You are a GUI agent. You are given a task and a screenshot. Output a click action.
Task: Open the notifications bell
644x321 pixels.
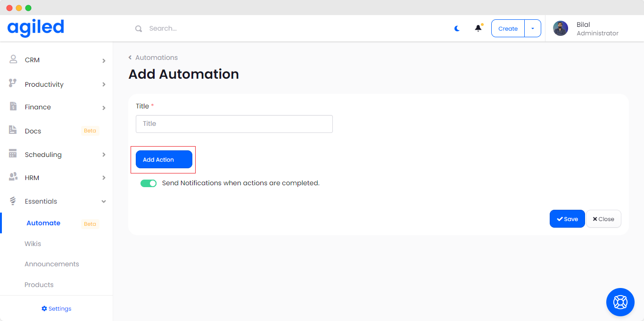pos(478,28)
